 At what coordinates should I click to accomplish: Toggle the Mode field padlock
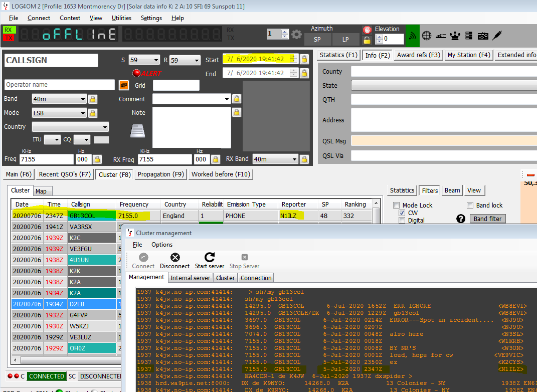[92, 113]
